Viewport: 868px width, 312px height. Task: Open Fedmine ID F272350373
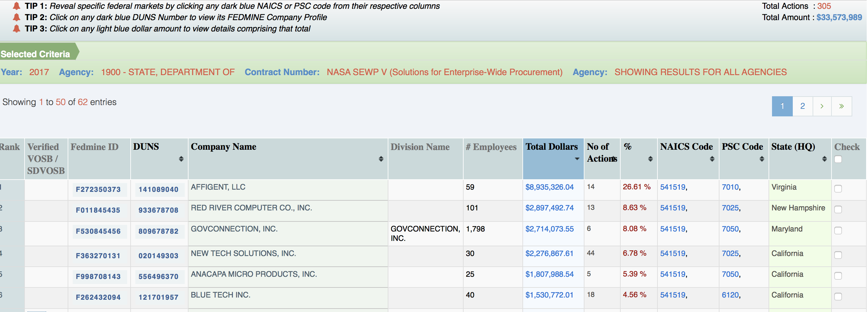point(98,189)
